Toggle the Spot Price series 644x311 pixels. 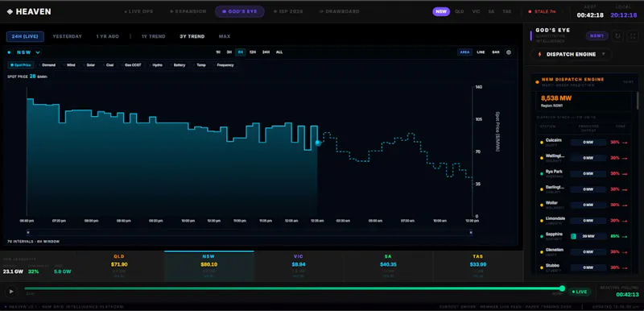pyautogui.click(x=21, y=65)
